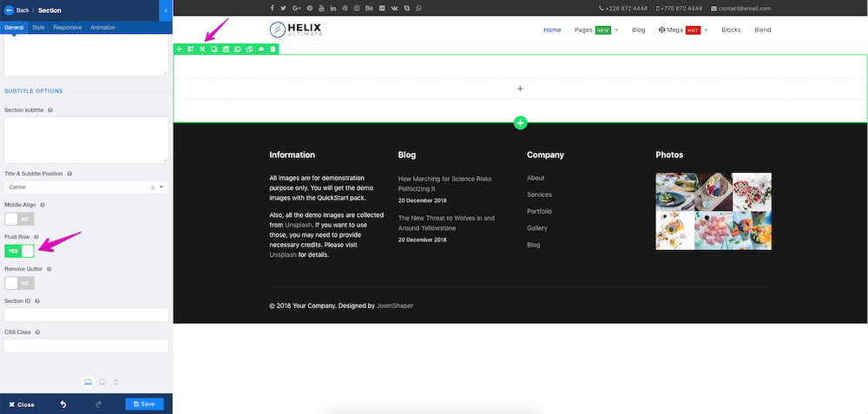Enable the Middle Align toggle
The width and height of the screenshot is (868, 414).
click(19, 220)
